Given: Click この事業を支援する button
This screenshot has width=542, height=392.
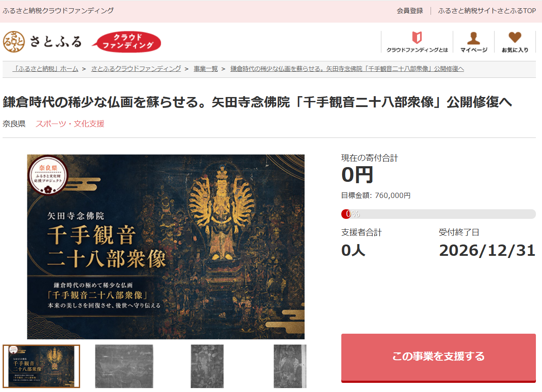Looking at the screenshot, I should (438, 358).
